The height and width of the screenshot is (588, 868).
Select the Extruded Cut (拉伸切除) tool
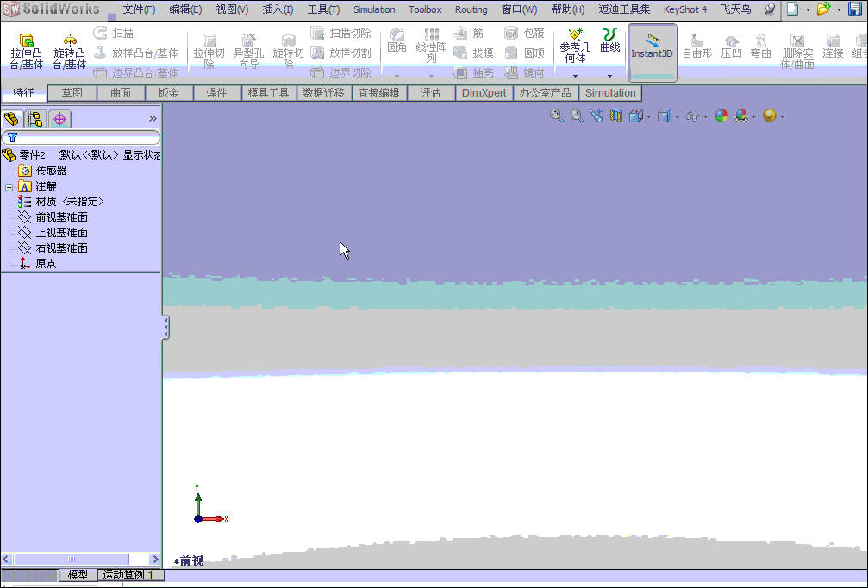click(209, 52)
